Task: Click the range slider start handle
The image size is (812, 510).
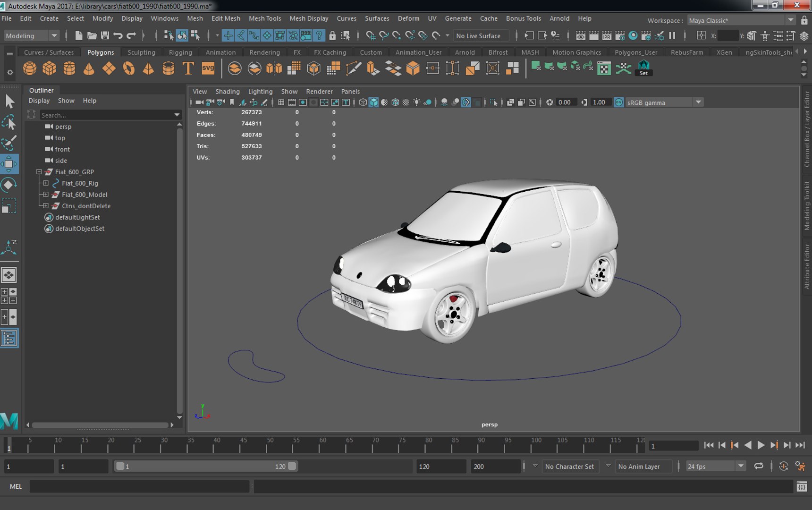Action: click(120, 466)
